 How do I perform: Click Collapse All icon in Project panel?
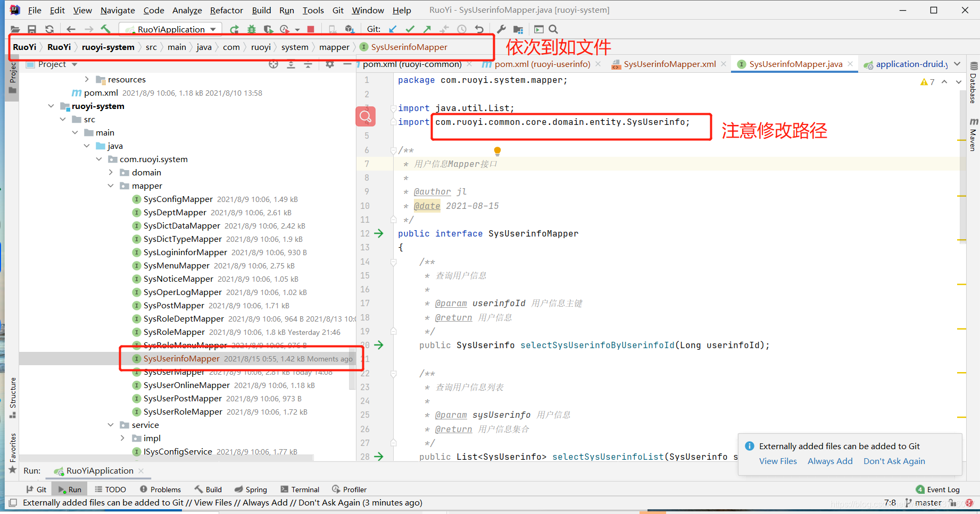click(x=308, y=64)
